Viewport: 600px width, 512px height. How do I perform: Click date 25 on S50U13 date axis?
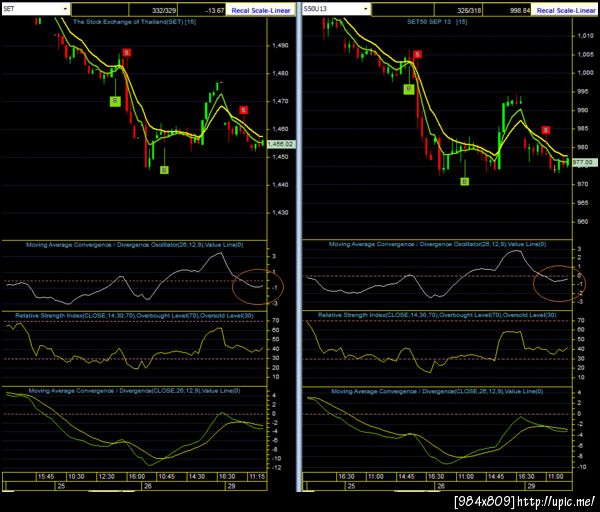tap(351, 486)
